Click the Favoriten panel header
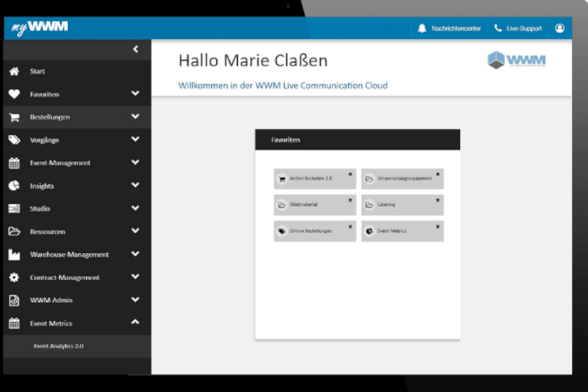 click(x=358, y=140)
